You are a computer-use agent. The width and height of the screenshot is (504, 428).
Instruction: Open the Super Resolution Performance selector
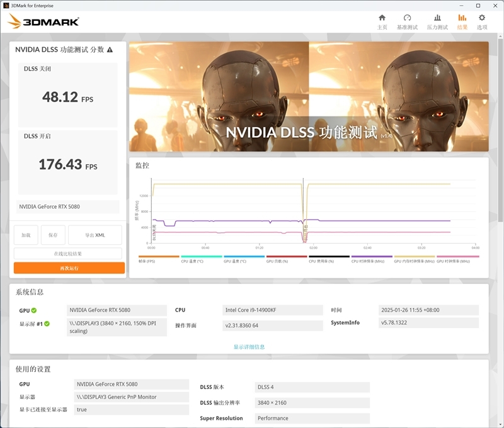click(312, 418)
